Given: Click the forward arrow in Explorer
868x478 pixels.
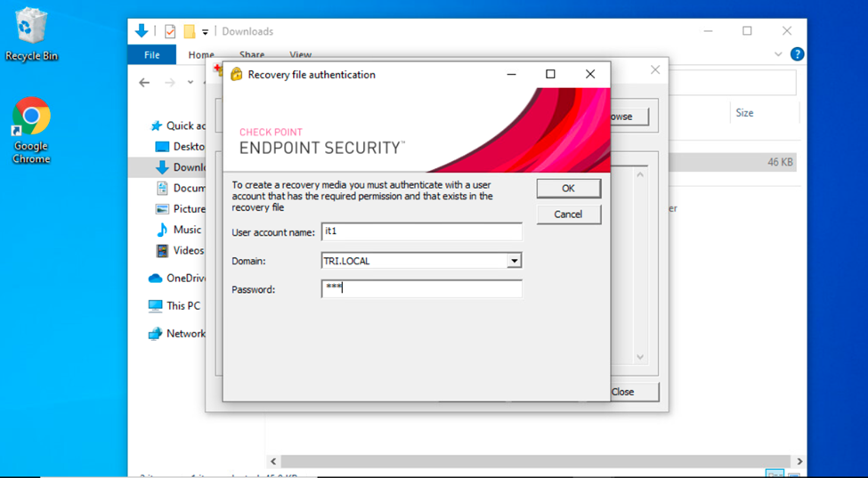Looking at the screenshot, I should click(x=170, y=83).
